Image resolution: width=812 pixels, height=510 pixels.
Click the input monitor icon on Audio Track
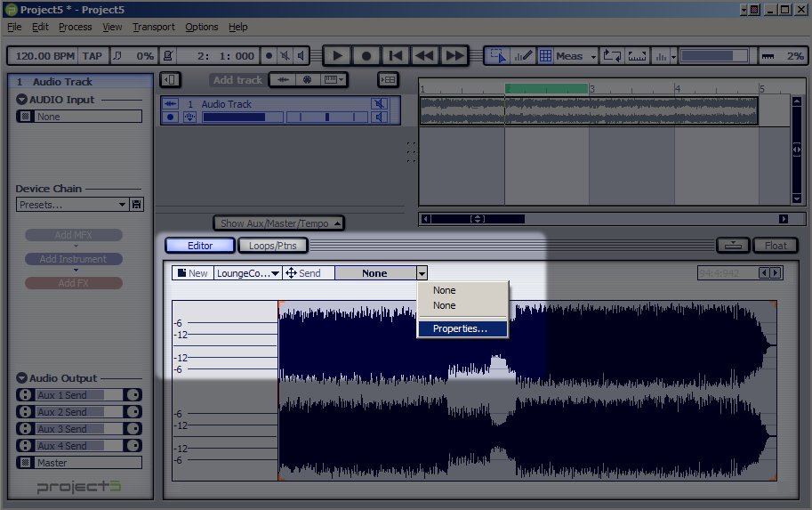coord(189,117)
